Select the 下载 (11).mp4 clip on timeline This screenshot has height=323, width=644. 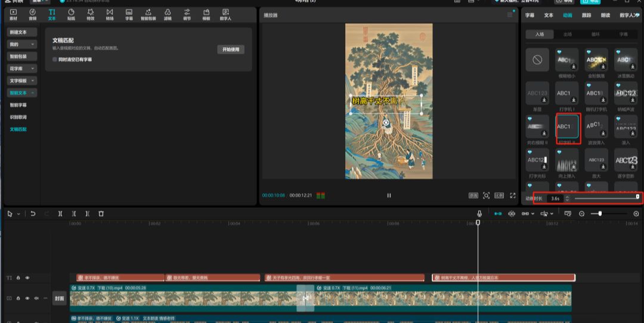pos(443,299)
